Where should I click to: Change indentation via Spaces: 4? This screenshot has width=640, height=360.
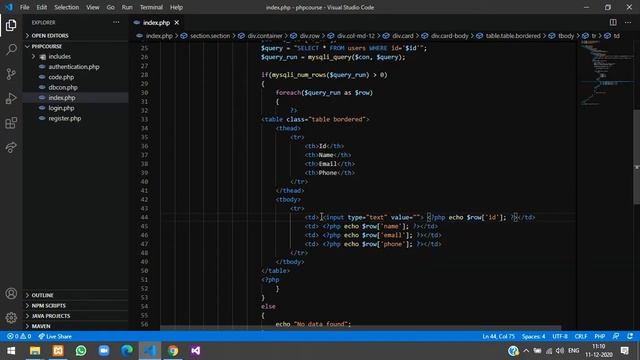[533, 336]
